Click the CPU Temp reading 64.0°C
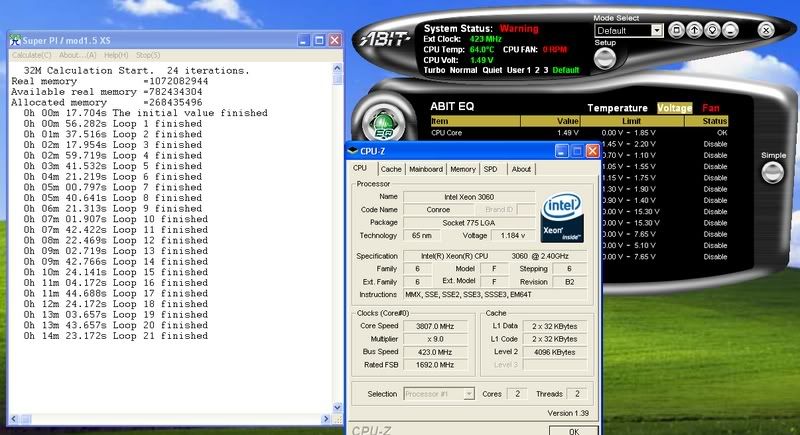The height and width of the screenshot is (435, 800). coord(482,49)
